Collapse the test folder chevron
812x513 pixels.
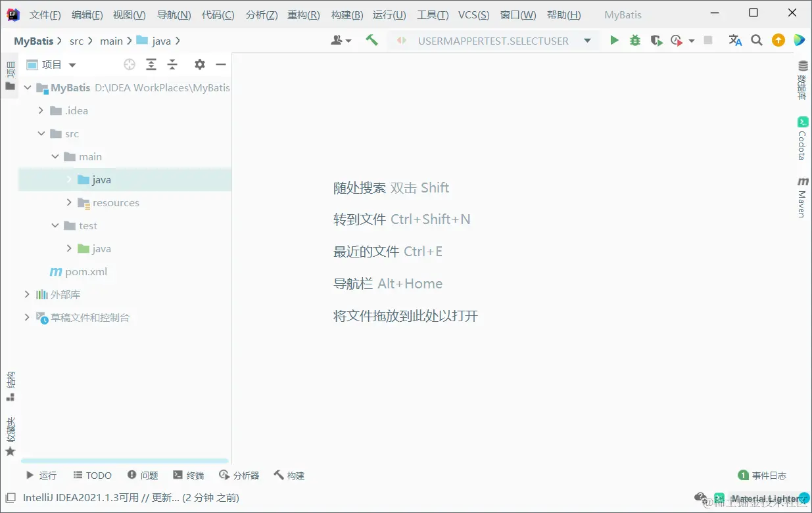point(55,225)
